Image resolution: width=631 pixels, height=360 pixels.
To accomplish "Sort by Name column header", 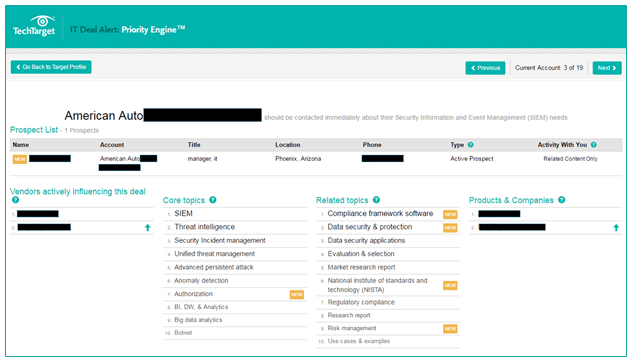I will pyautogui.click(x=21, y=145).
